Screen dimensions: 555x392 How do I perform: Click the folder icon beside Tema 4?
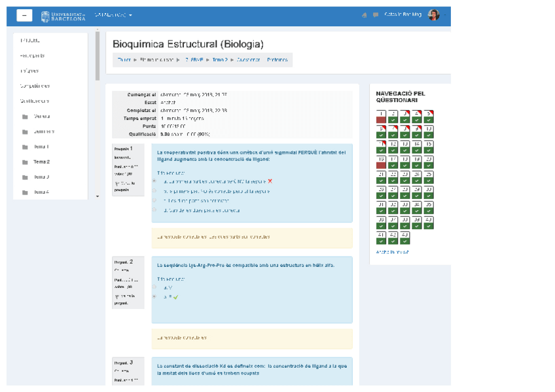[25, 192]
